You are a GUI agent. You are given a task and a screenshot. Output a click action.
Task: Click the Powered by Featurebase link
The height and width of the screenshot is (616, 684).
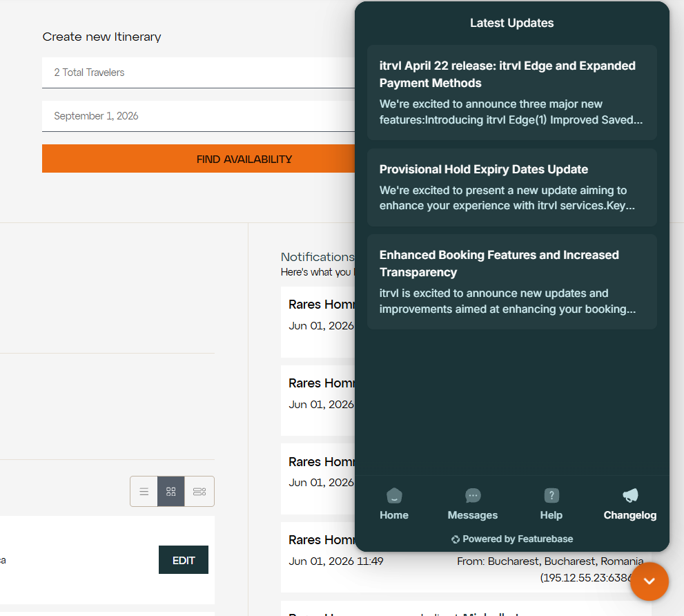(512, 539)
